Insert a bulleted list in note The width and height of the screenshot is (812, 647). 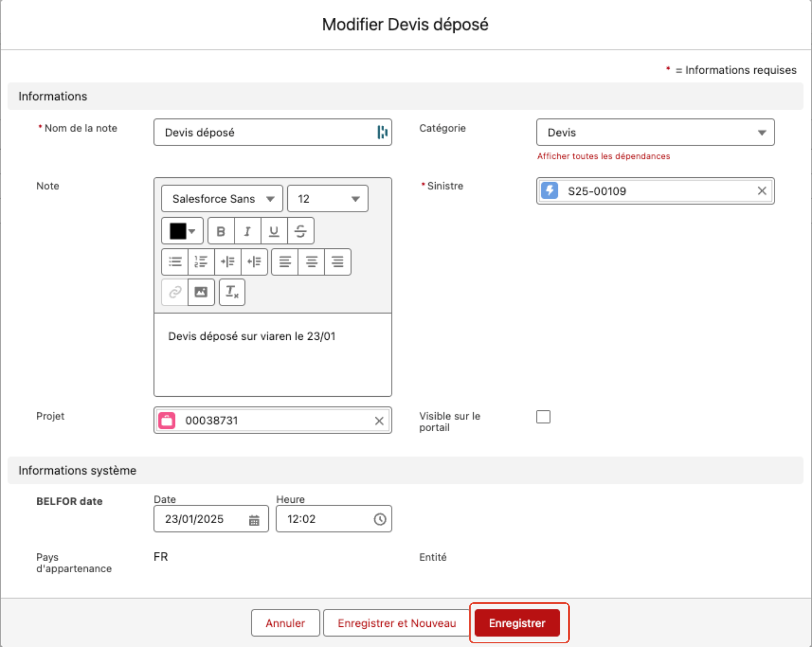[x=175, y=262]
